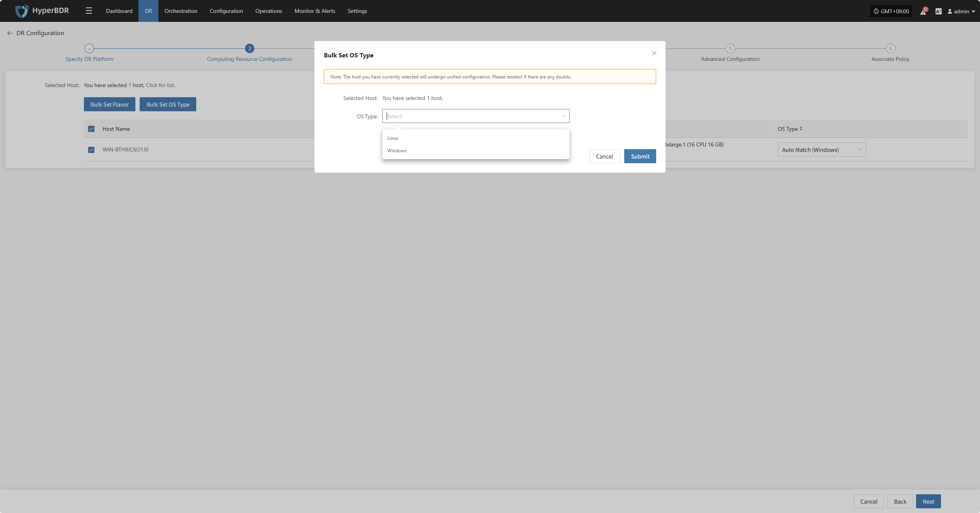Open the Operations menu
980x513 pixels.
pos(268,11)
